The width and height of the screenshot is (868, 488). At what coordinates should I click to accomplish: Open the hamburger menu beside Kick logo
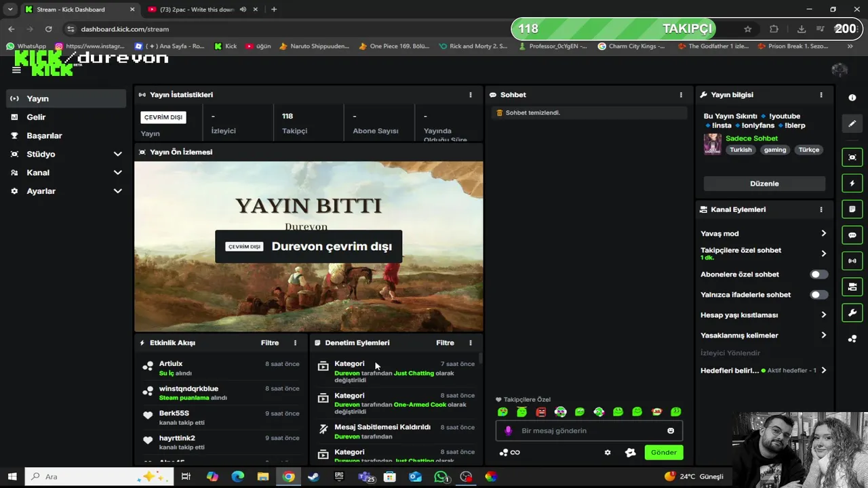[x=16, y=70]
